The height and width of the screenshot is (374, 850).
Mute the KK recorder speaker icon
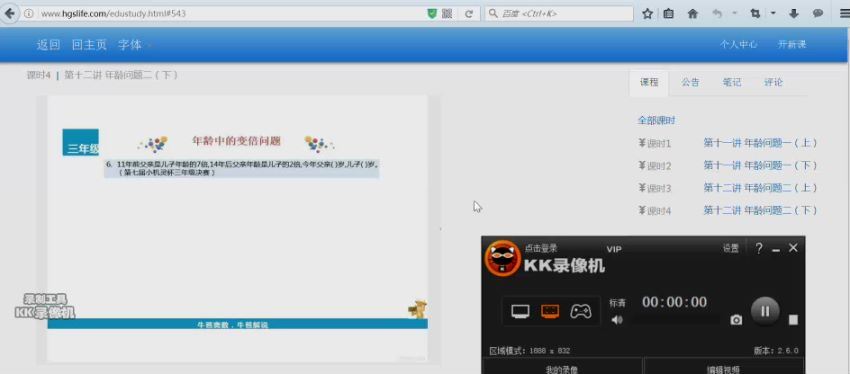point(617,320)
